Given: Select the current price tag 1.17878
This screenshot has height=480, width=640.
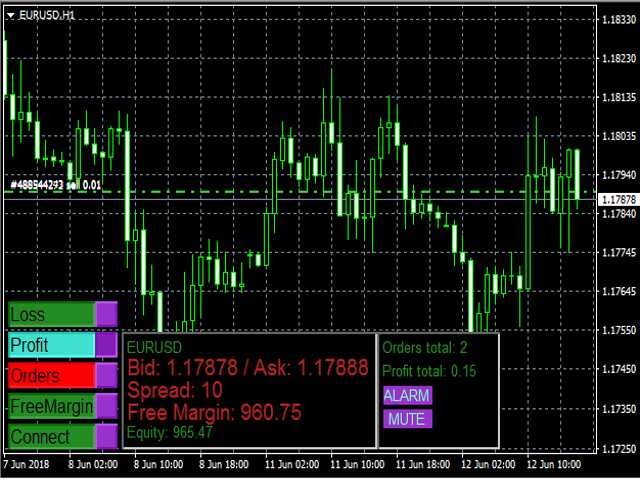Looking at the screenshot, I should (619, 200).
